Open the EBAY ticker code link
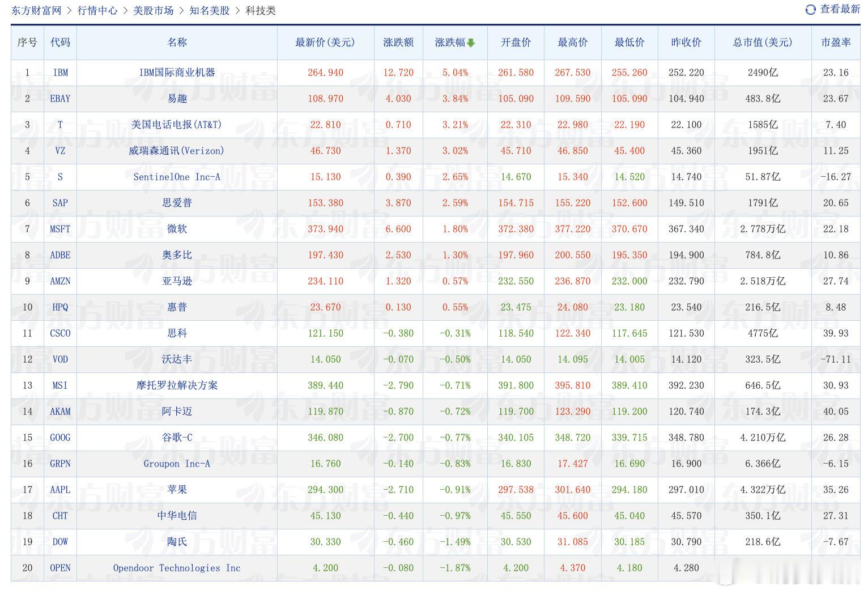This screenshot has width=868, height=594. [x=60, y=99]
